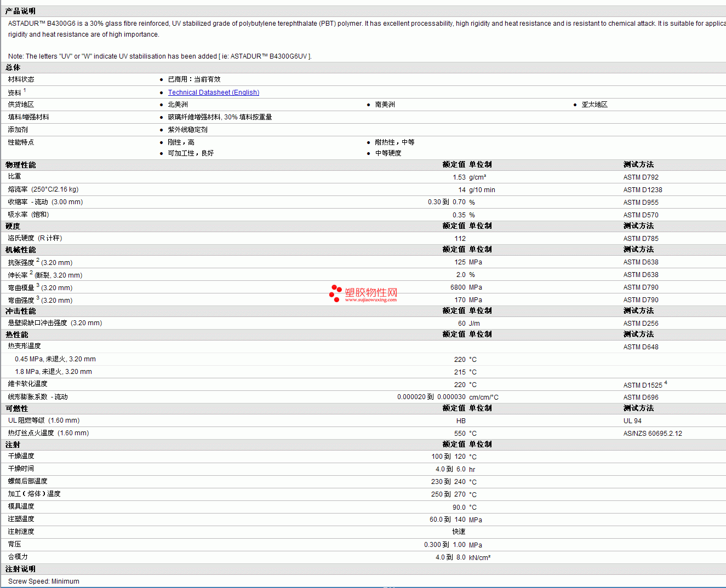The width and height of the screenshot is (726, 588).
Task: Select the 合模力 row label
Action: click(x=18, y=557)
